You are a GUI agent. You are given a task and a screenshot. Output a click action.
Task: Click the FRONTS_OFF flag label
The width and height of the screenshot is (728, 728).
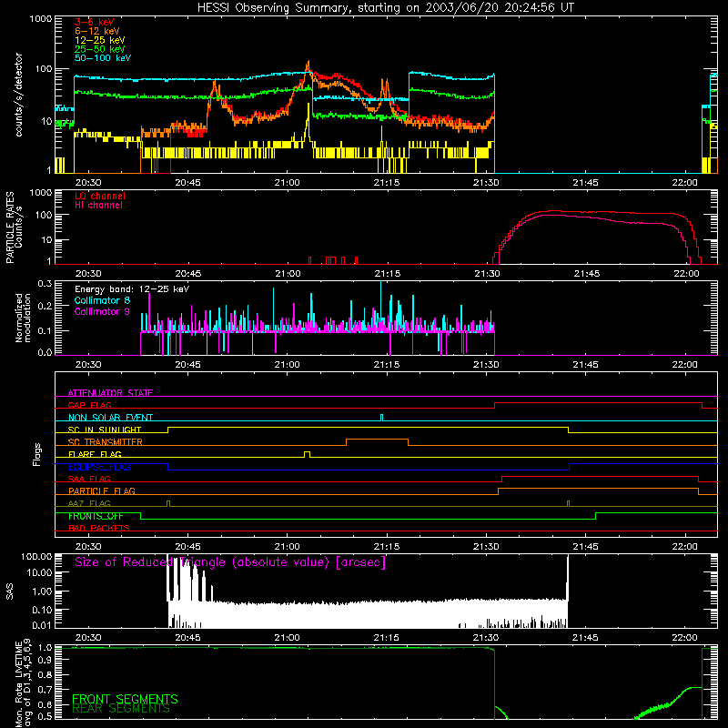96,516
